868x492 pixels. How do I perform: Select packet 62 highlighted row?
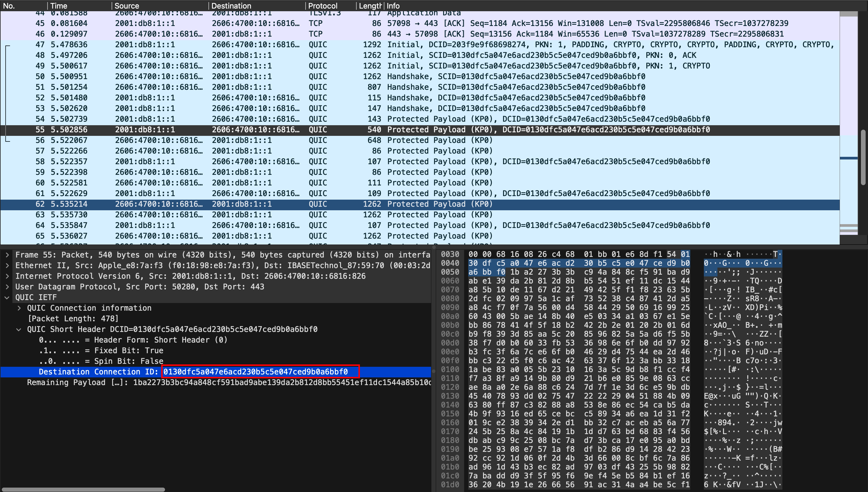420,204
